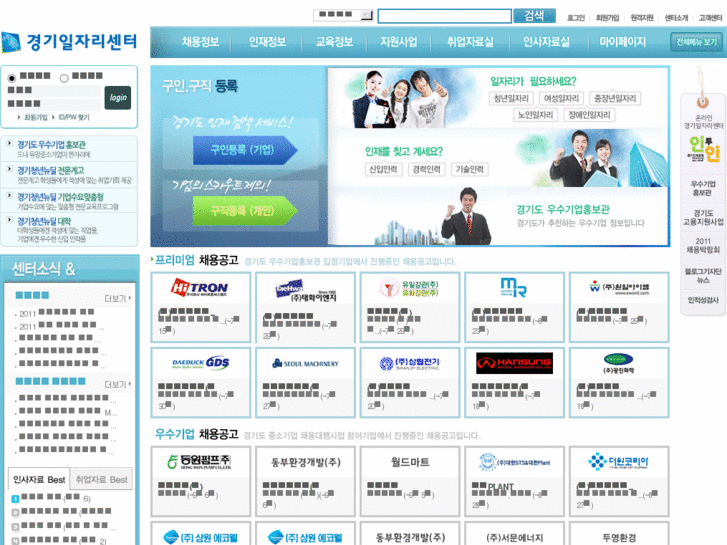Open the 더원코리아 company card
This screenshot has width=727, height=545.
619,481
